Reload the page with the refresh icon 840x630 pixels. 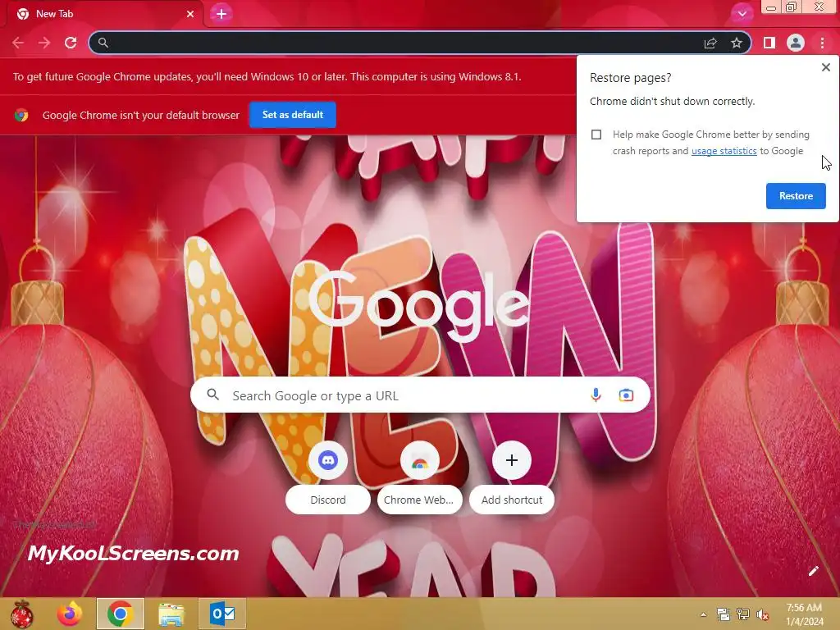pos(71,43)
